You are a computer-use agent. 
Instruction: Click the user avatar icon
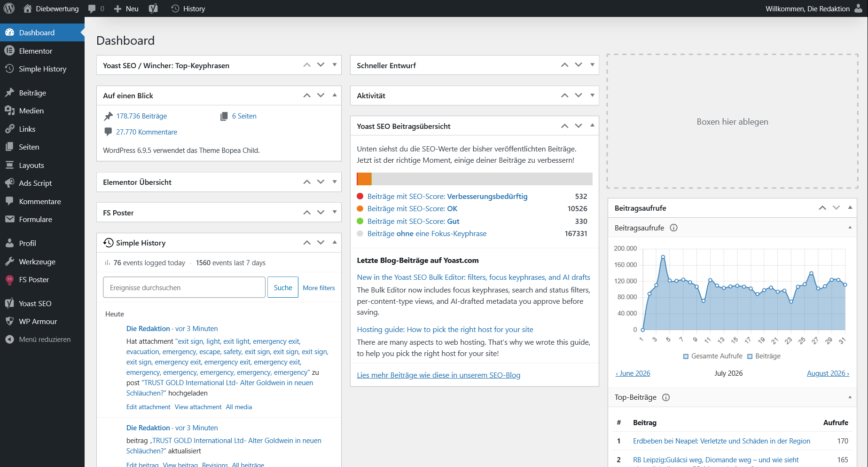tap(858, 8)
